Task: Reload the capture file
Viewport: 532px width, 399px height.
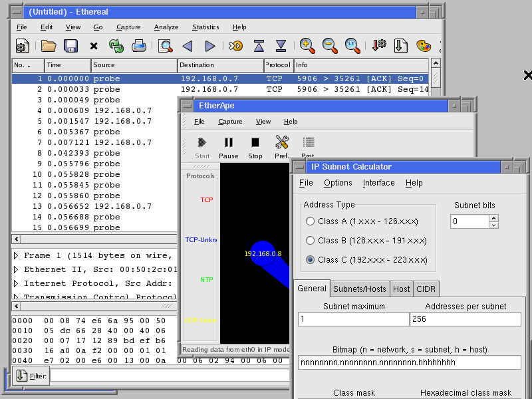Action: point(116,45)
